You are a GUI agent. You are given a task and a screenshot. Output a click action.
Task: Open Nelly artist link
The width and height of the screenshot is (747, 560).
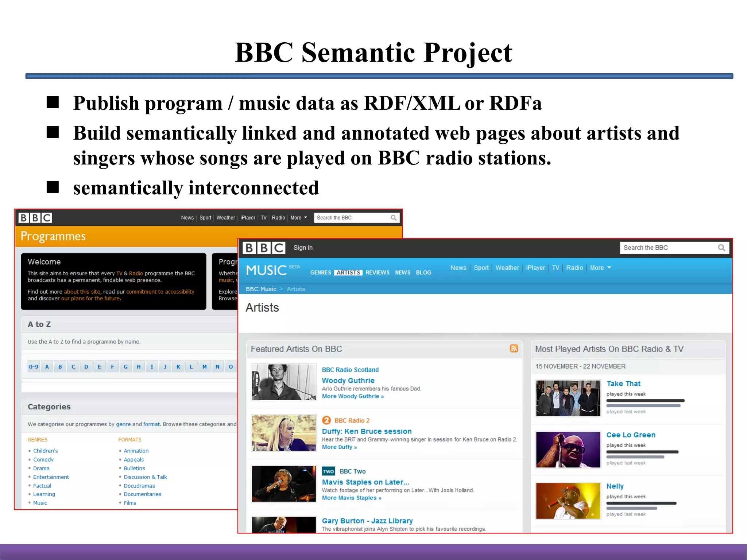[x=615, y=486]
